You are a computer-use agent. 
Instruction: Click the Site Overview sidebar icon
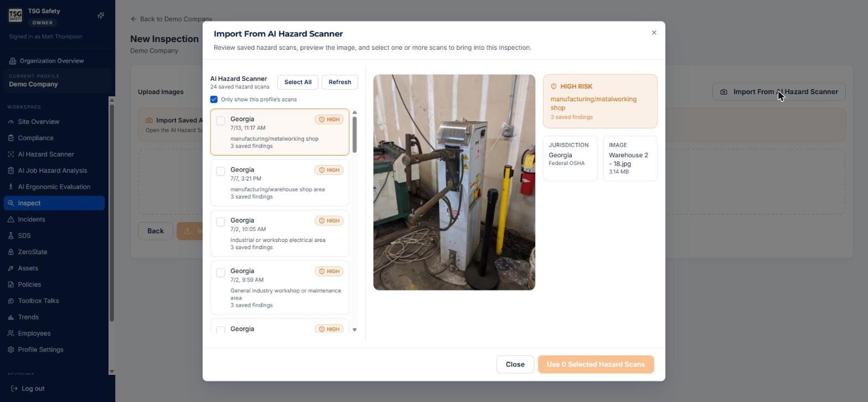pyautogui.click(x=11, y=122)
